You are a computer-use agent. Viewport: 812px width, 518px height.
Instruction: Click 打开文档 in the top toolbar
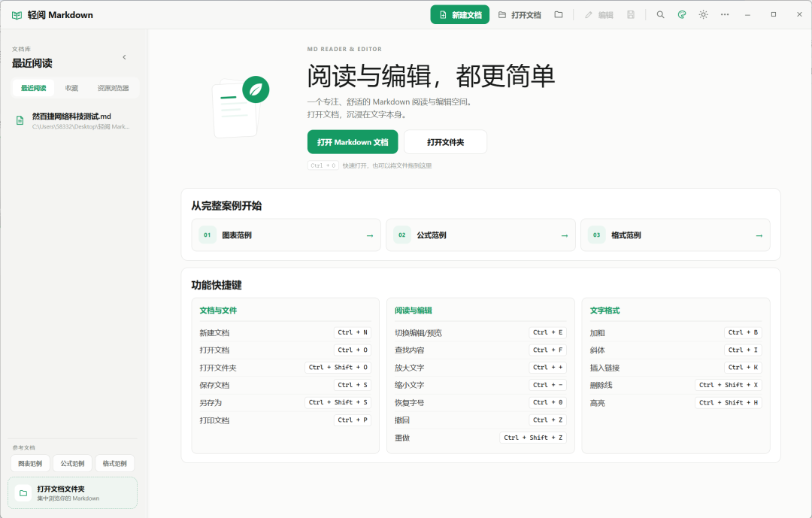[520, 15]
